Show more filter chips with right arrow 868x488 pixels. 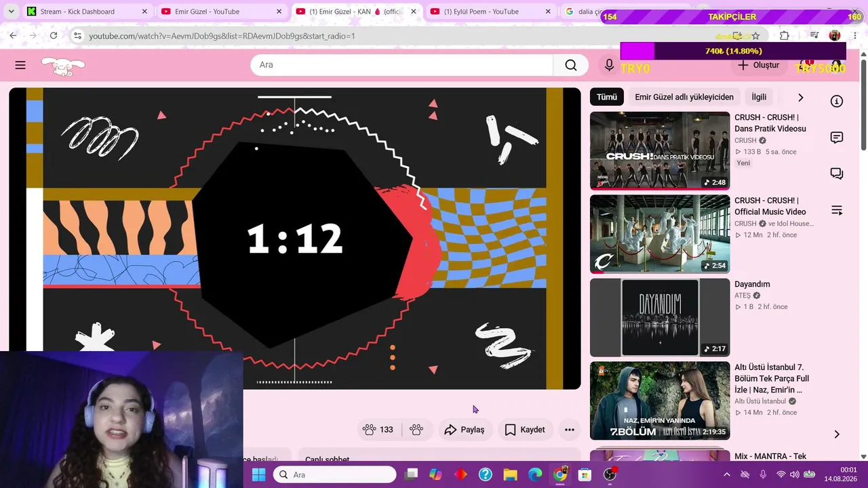click(800, 97)
